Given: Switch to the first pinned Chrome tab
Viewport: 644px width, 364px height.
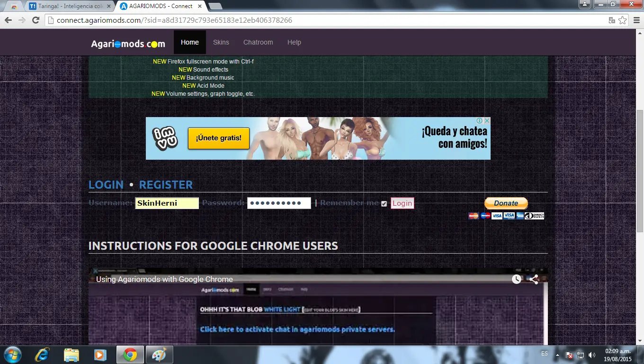Looking at the screenshot, I should (14, 7).
